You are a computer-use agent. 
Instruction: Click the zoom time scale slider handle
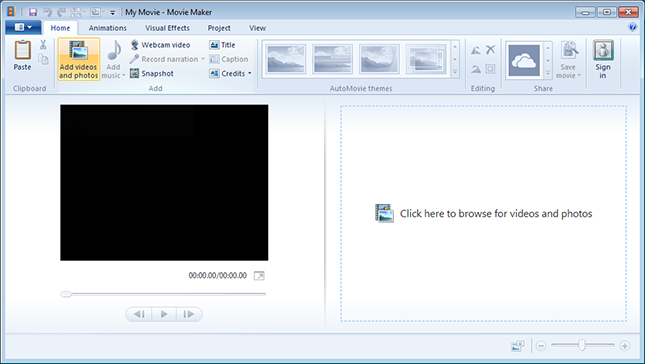click(582, 345)
